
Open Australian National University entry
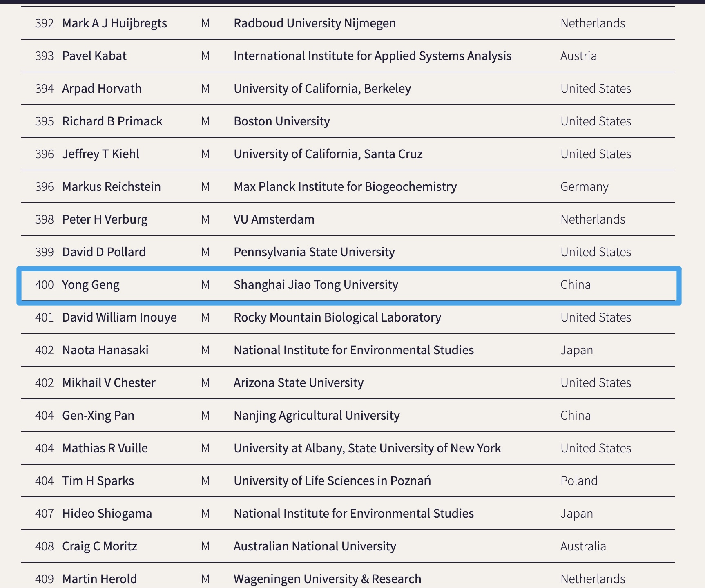(315, 546)
